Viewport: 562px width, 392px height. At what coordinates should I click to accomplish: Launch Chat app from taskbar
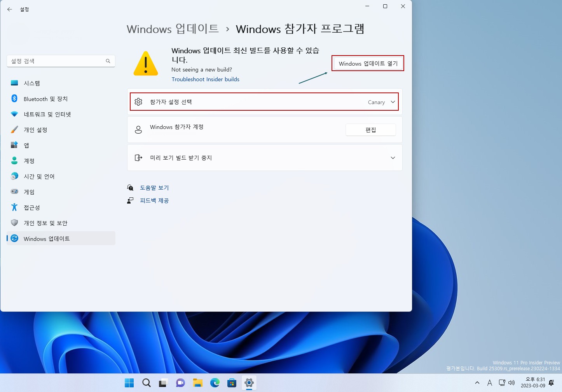(180, 383)
